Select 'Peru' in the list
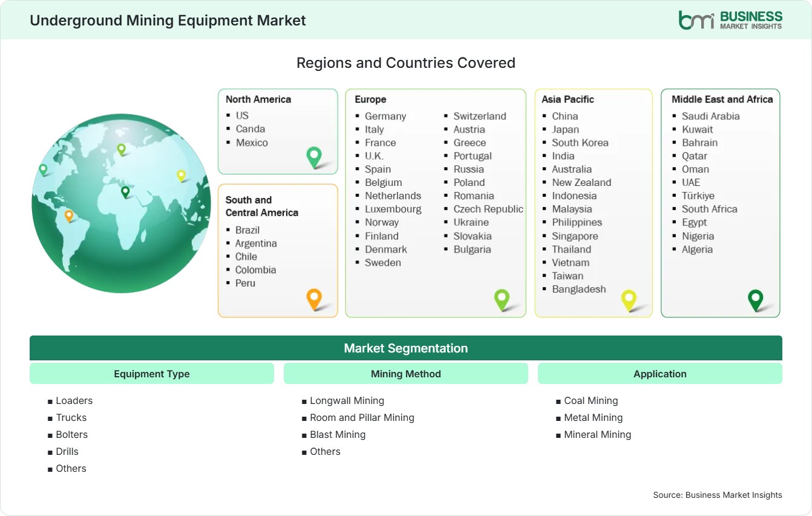This screenshot has height=516, width=812. click(x=246, y=283)
